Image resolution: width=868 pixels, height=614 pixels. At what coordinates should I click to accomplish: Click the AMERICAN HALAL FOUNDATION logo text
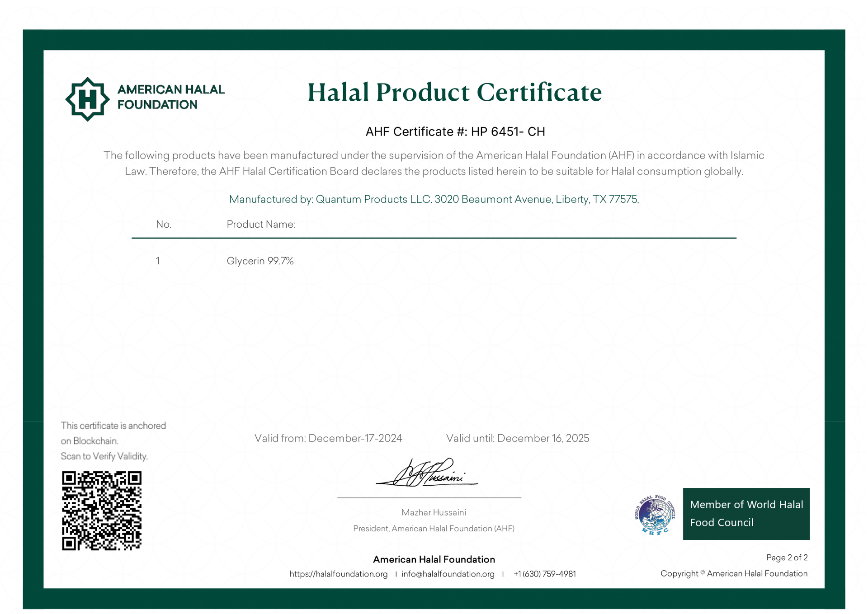pos(171,97)
